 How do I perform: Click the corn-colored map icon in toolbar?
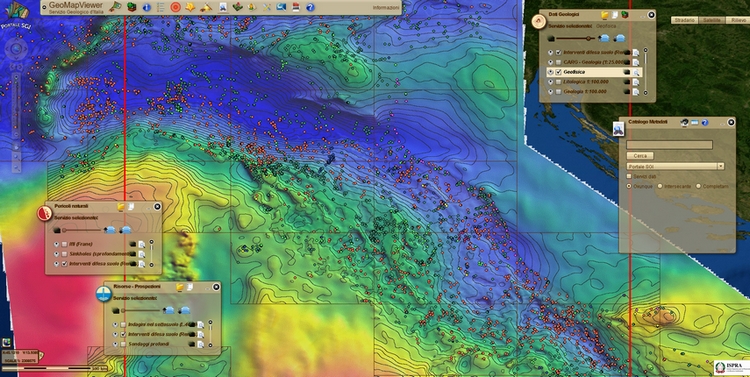click(252, 7)
